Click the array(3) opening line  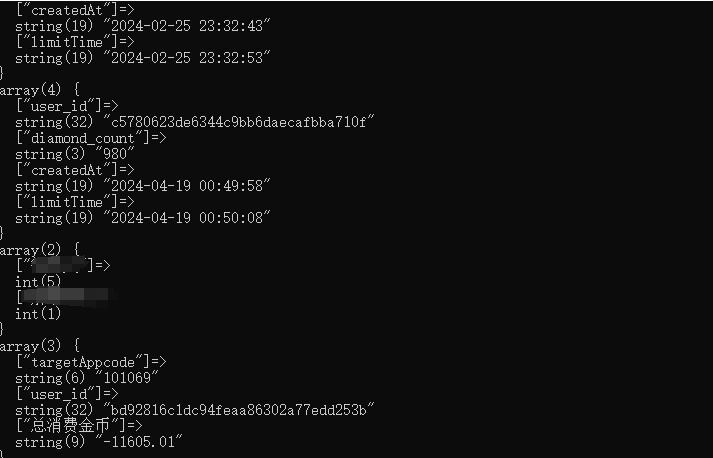pyautogui.click(x=40, y=346)
